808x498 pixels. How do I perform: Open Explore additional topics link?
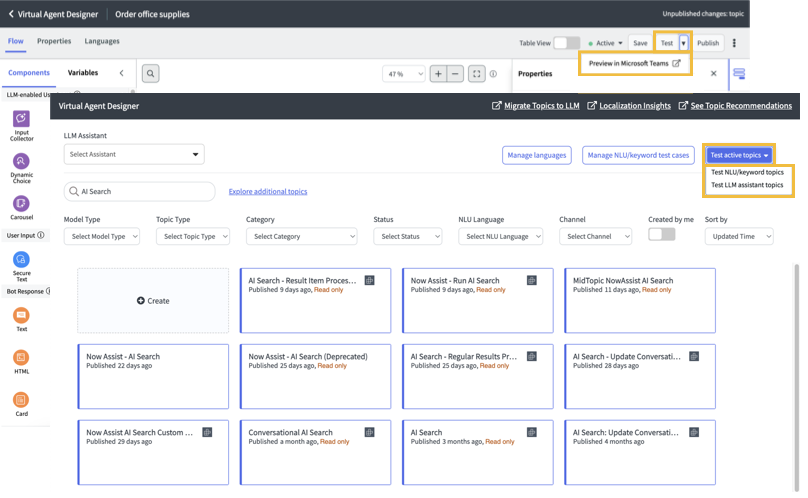point(268,191)
